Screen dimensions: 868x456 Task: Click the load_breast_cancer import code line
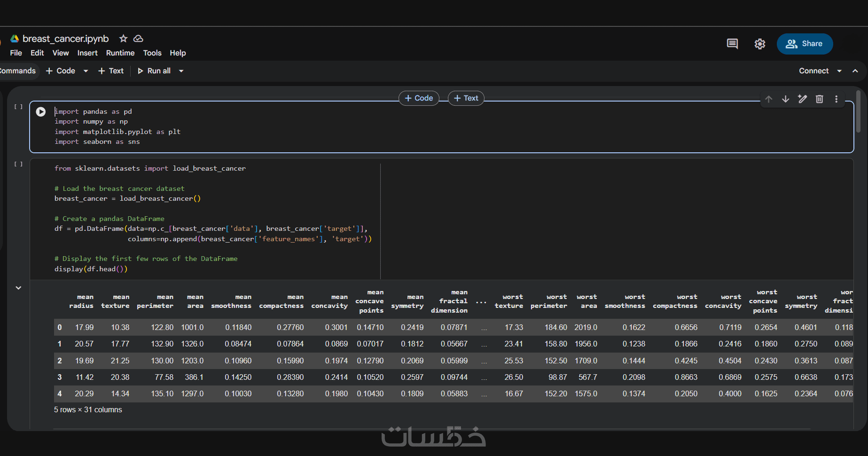pos(150,168)
